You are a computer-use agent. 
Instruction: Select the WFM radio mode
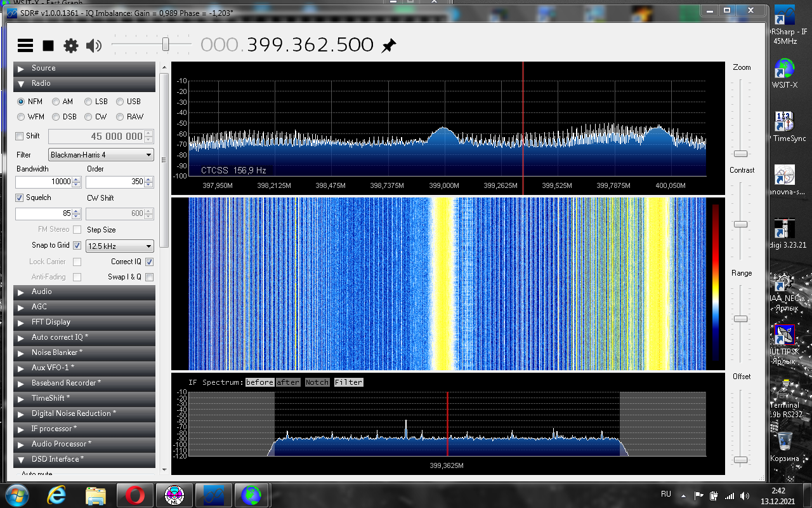coord(22,117)
